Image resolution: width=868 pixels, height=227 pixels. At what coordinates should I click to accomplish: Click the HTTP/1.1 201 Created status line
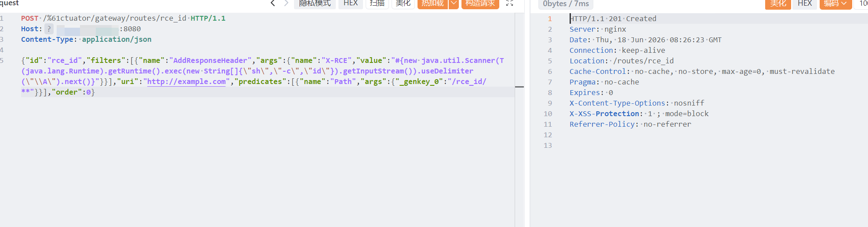pyautogui.click(x=613, y=19)
